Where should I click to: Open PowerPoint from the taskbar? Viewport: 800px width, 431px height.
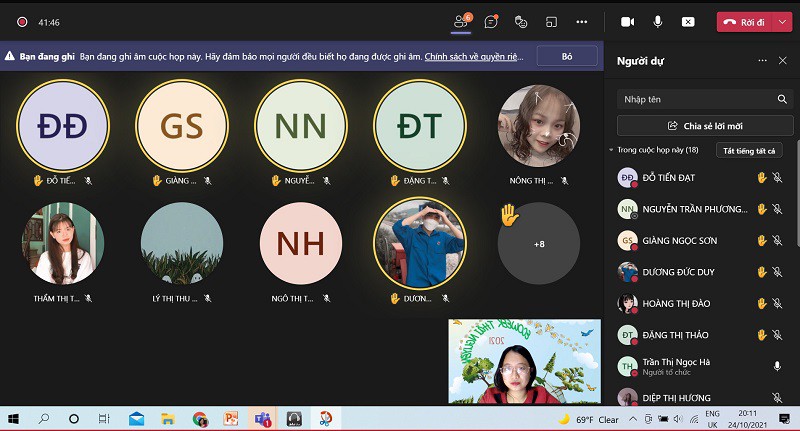231,419
